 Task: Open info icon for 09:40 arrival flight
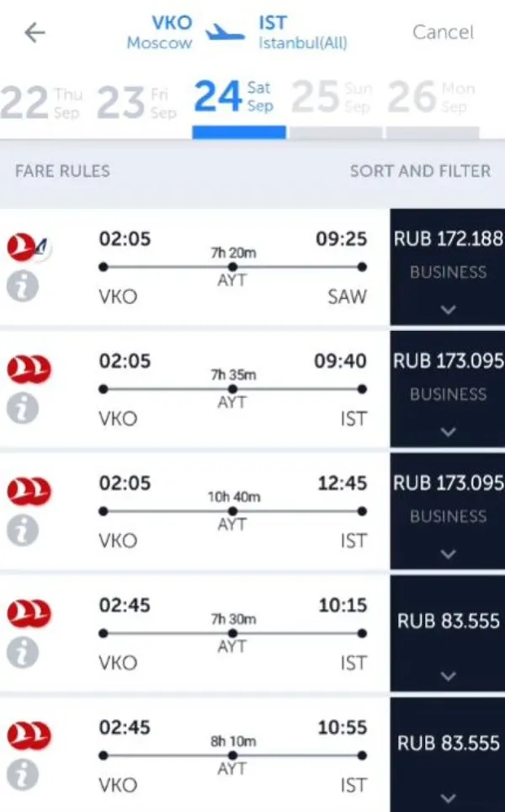pos(23,408)
